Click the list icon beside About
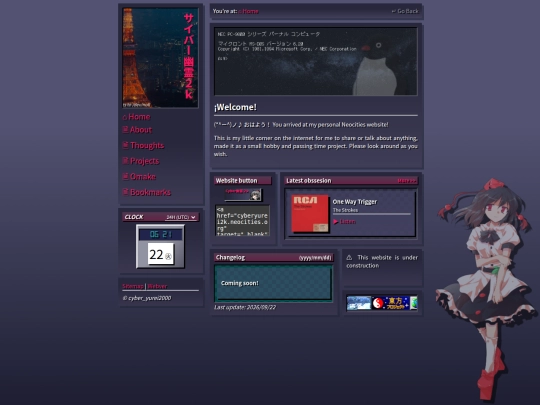Screen dimensions: 540x405 [126, 129]
